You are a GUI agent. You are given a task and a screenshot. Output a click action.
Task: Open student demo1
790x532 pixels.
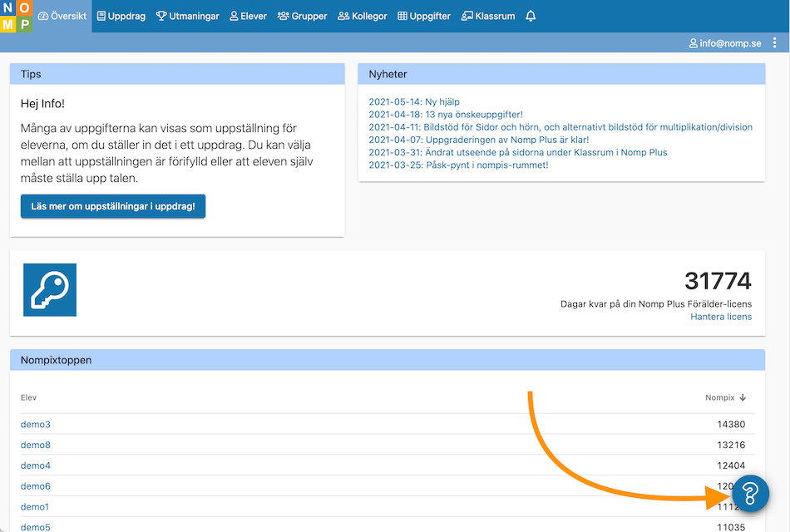coord(35,507)
